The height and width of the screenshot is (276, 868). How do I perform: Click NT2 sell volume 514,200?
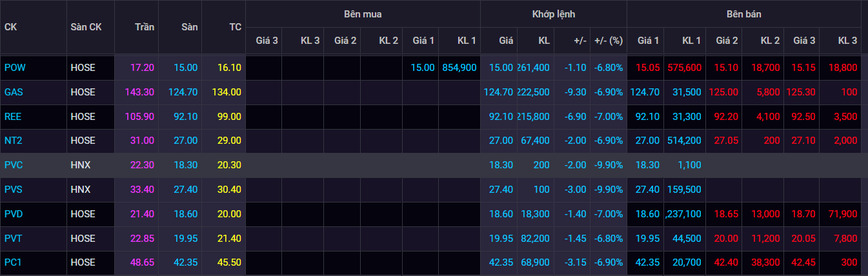(684, 141)
